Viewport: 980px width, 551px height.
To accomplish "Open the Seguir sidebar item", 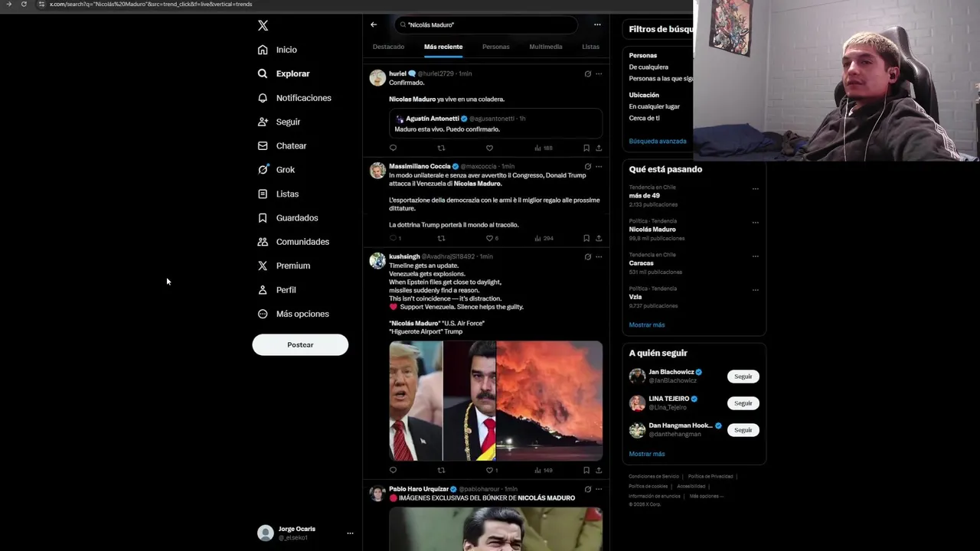I will pyautogui.click(x=279, y=122).
